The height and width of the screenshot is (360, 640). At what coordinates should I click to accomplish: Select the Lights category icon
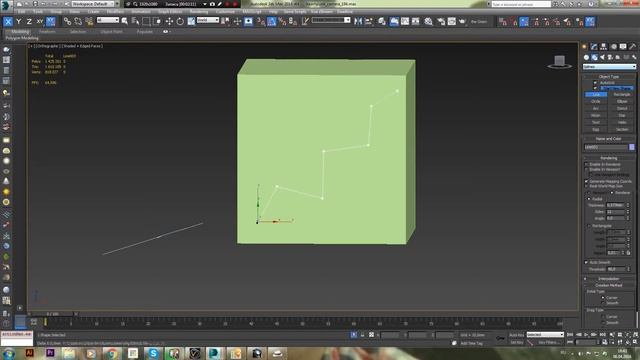click(602, 58)
